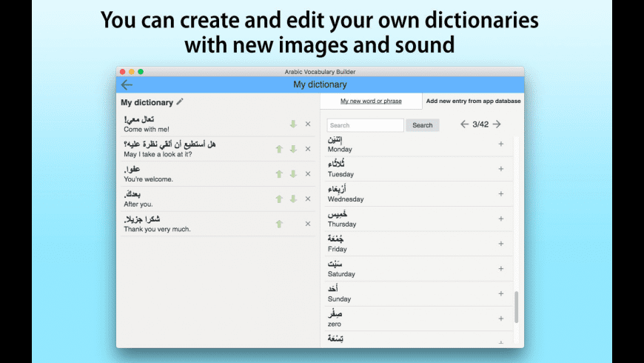Move 'You're welcome.' up
Viewport: 644px width, 363px height.
coord(279,174)
